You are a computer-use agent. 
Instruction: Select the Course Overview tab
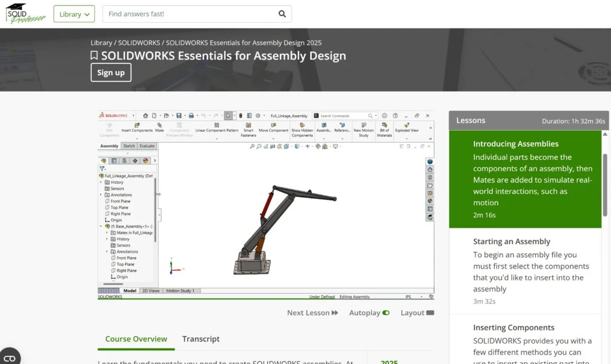click(136, 339)
